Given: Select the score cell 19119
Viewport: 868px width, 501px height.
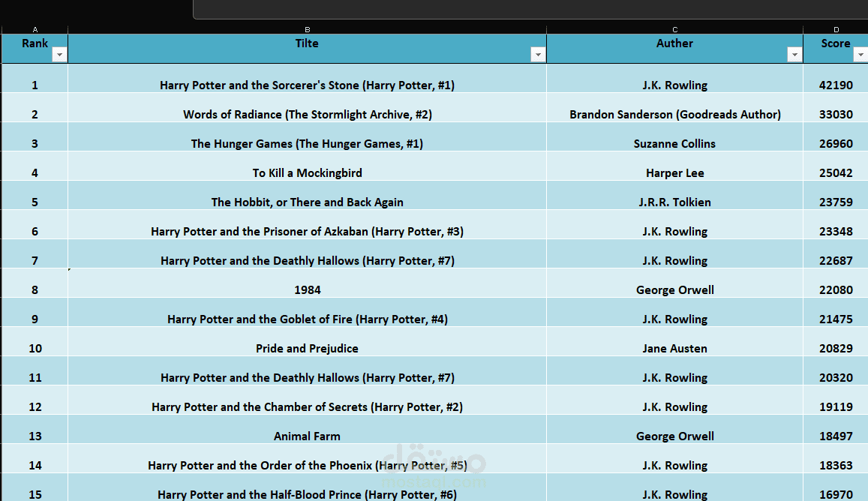Looking at the screenshot, I should tap(836, 400).
